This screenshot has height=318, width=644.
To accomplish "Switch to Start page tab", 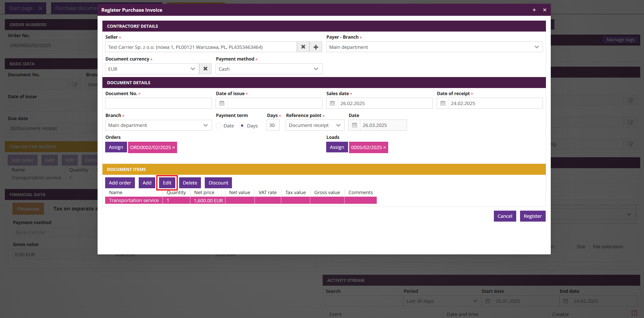I will [x=21, y=8].
